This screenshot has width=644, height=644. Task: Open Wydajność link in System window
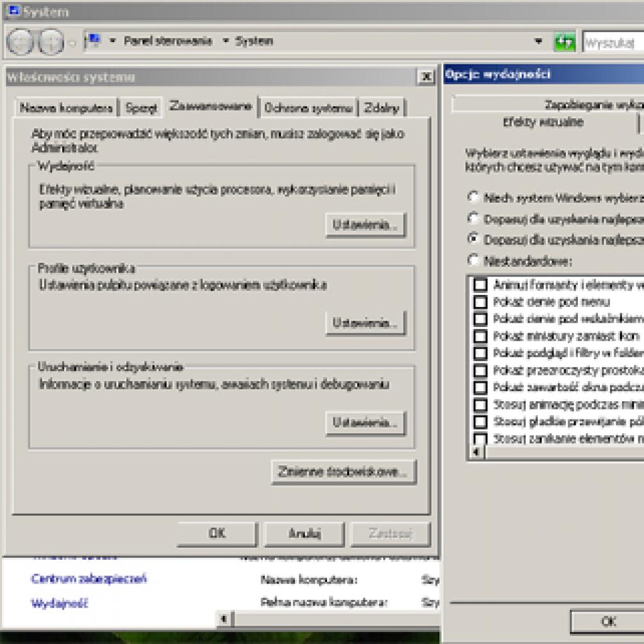pyautogui.click(x=60, y=603)
